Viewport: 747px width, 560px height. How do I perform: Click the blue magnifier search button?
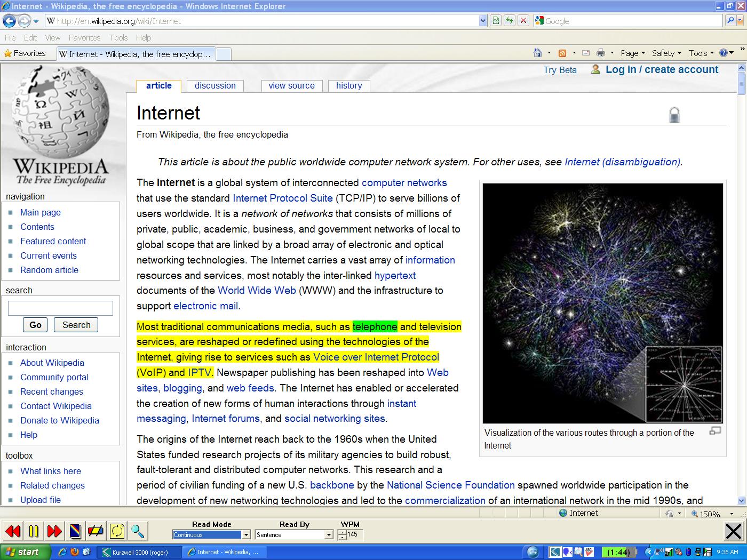[730, 21]
